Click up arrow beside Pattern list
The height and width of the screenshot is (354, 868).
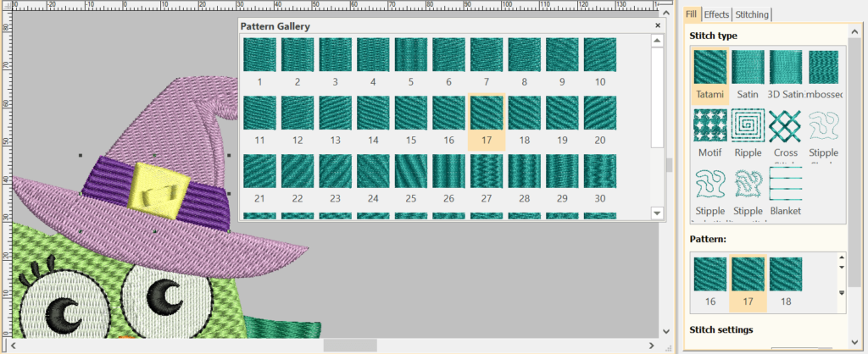841,256
